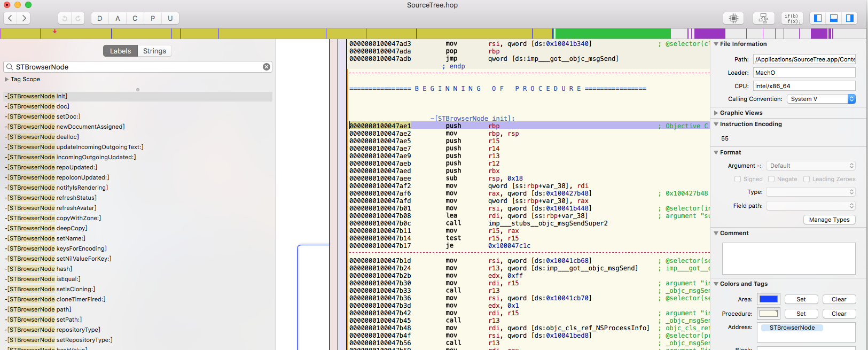
Task: Expand the Tag Scope disclosure triangle
Action: click(7, 79)
